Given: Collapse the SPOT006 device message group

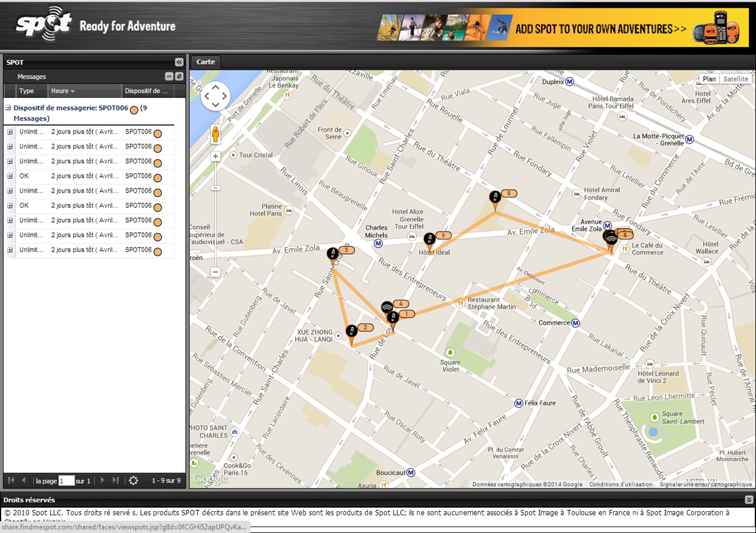Looking at the screenshot, I should click(x=8, y=108).
